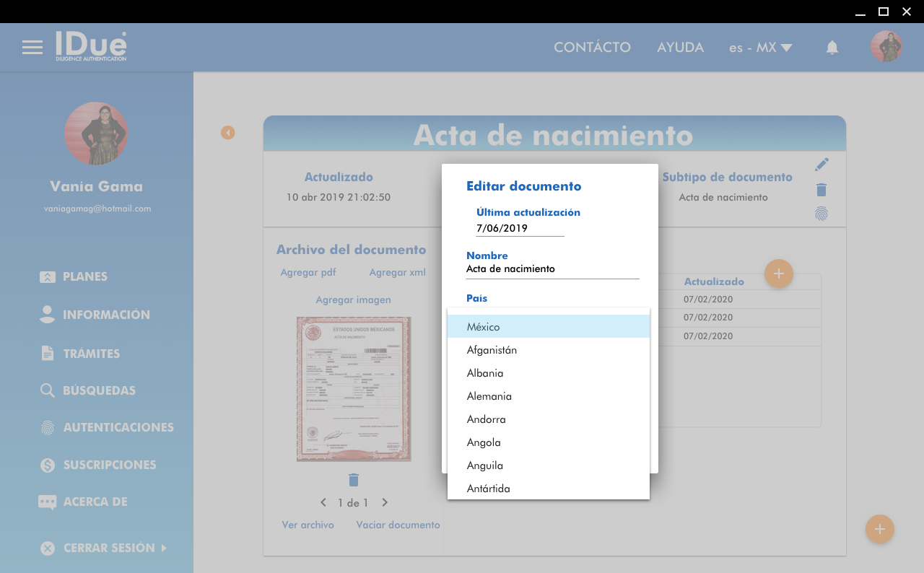Screen dimensions: 924x573
Task: Expand the es - MX language dropdown
Action: [x=761, y=48]
